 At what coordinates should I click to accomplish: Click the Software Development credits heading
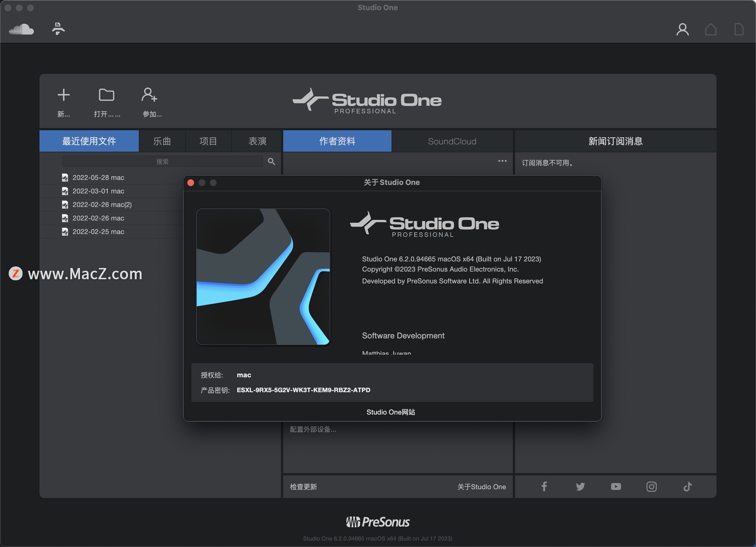403,336
